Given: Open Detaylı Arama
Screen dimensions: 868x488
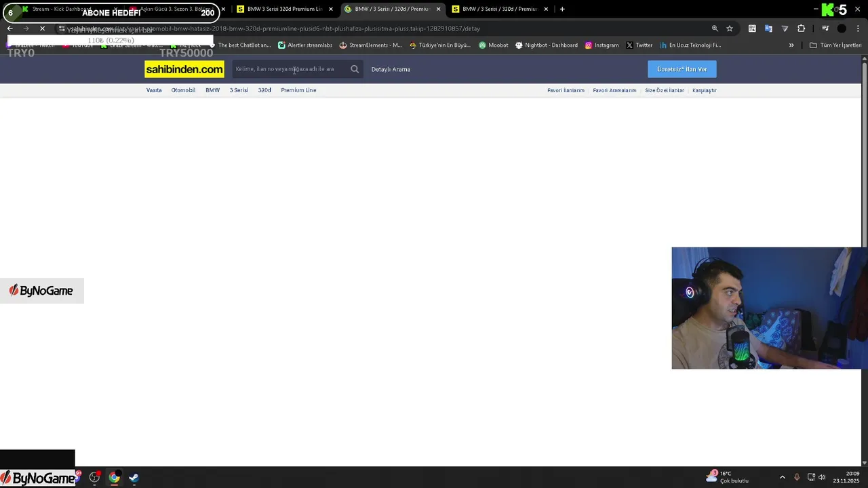Looking at the screenshot, I should [x=391, y=69].
